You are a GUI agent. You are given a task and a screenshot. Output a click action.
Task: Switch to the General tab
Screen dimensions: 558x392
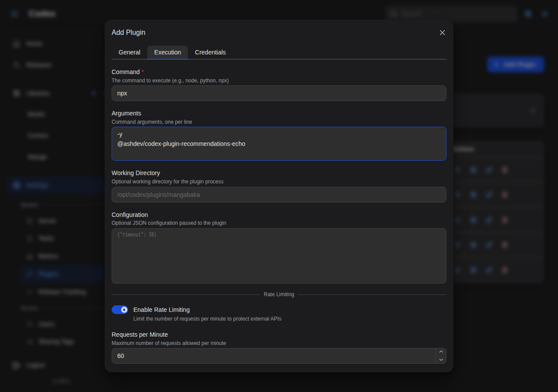[x=129, y=52]
